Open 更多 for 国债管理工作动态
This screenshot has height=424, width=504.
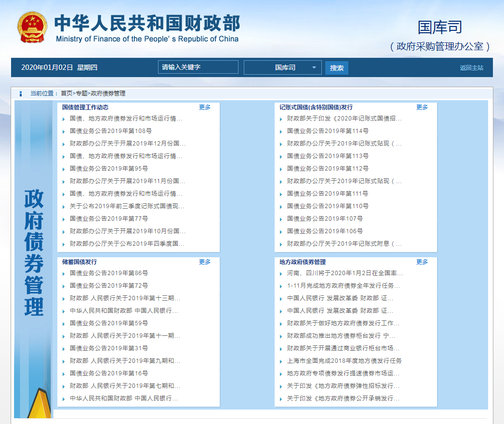click(205, 107)
